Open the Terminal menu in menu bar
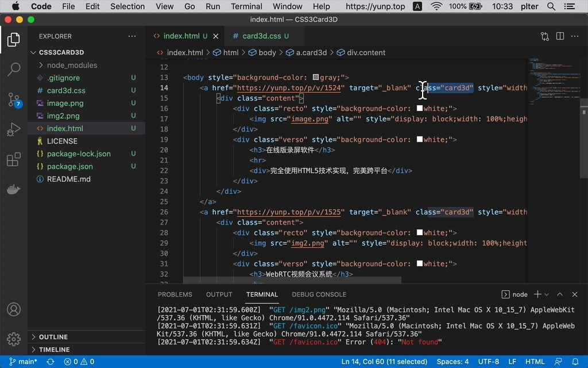Viewport: 588px width, 368px height. 246,6
